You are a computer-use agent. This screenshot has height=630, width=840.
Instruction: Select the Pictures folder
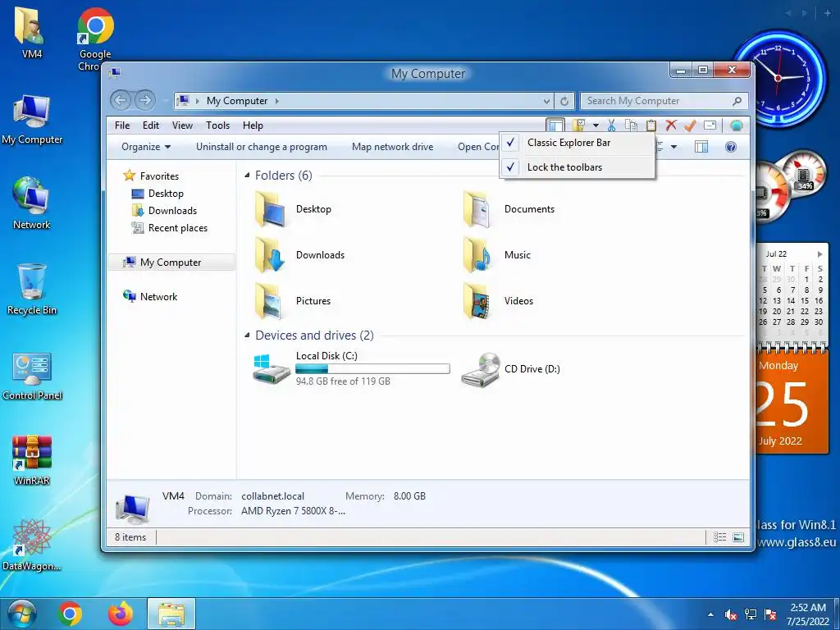click(x=293, y=301)
